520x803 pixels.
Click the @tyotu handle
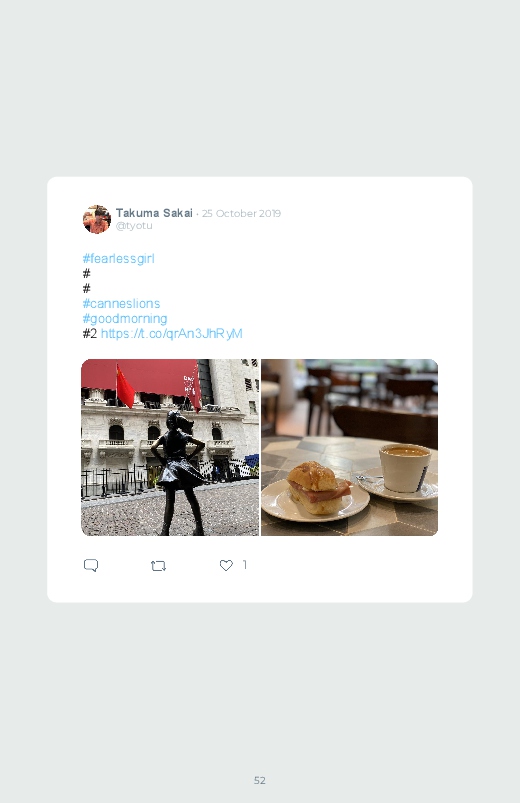(x=134, y=226)
